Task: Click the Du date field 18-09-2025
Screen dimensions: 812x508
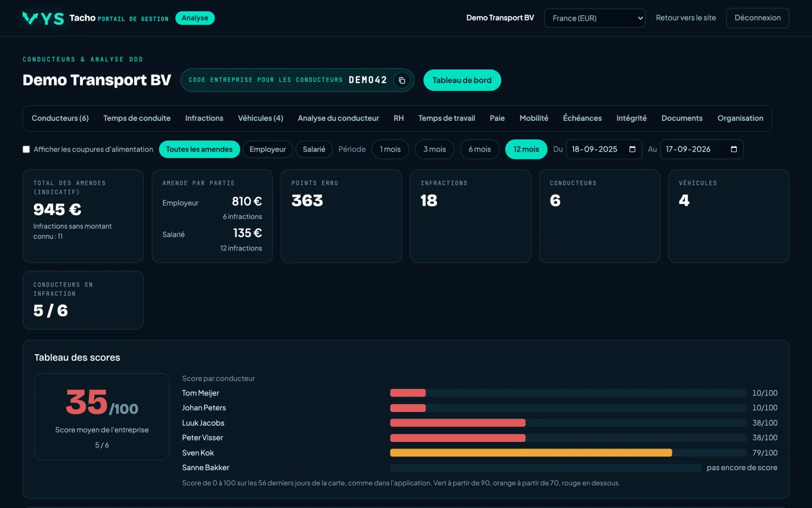Action: click(x=604, y=149)
